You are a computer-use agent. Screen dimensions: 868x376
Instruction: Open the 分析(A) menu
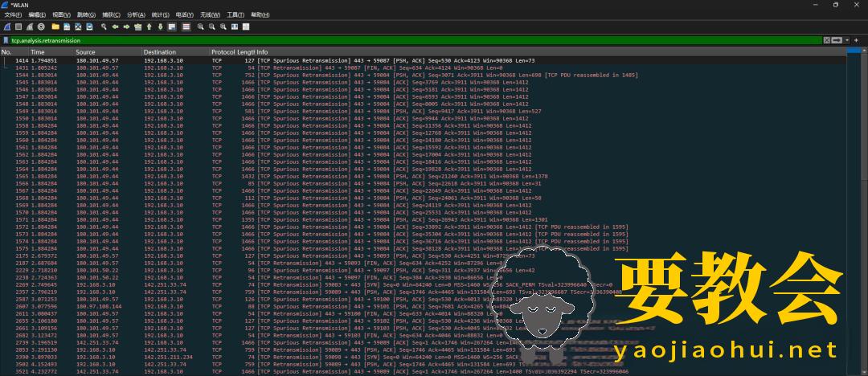click(136, 14)
